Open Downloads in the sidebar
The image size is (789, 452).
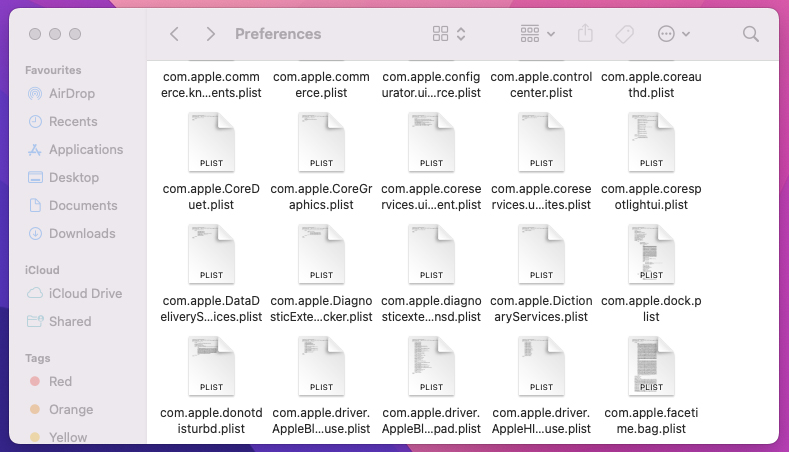click(x=71, y=234)
